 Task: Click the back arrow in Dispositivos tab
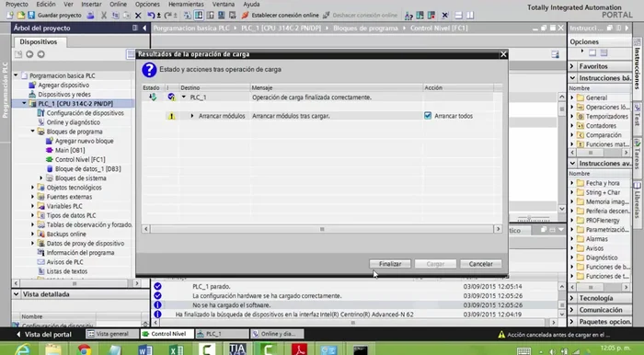[x=29, y=54]
